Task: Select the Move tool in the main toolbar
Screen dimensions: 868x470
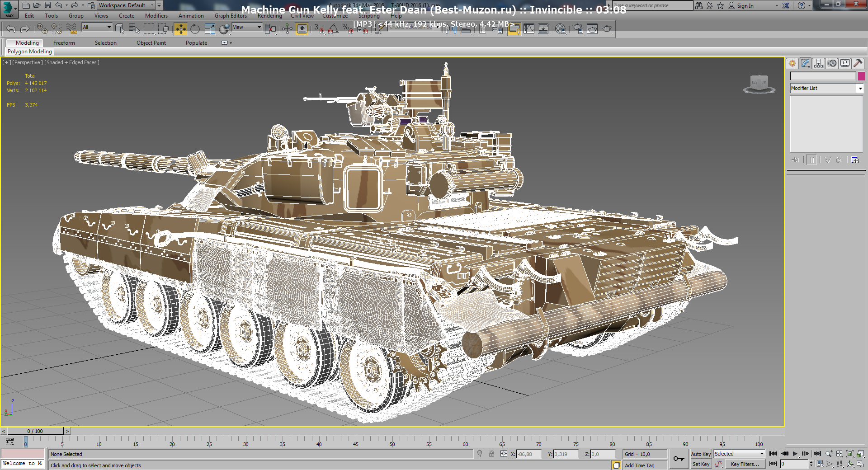Action: click(x=180, y=28)
